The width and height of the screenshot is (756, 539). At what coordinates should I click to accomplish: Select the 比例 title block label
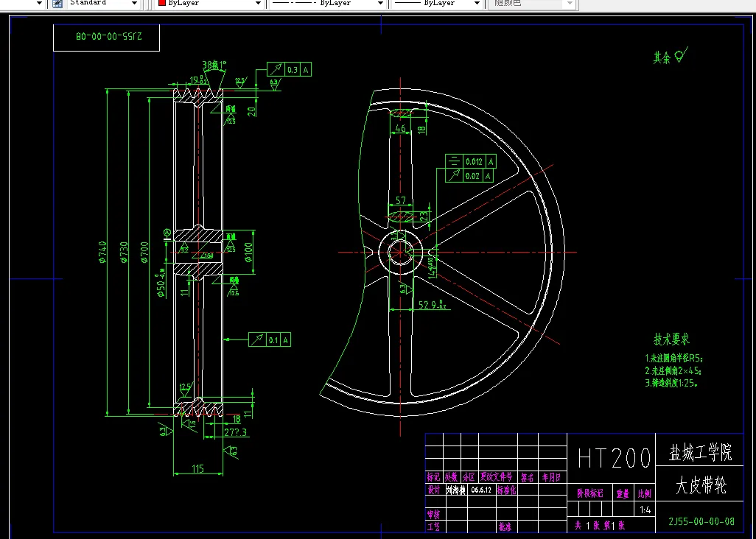tap(645, 493)
